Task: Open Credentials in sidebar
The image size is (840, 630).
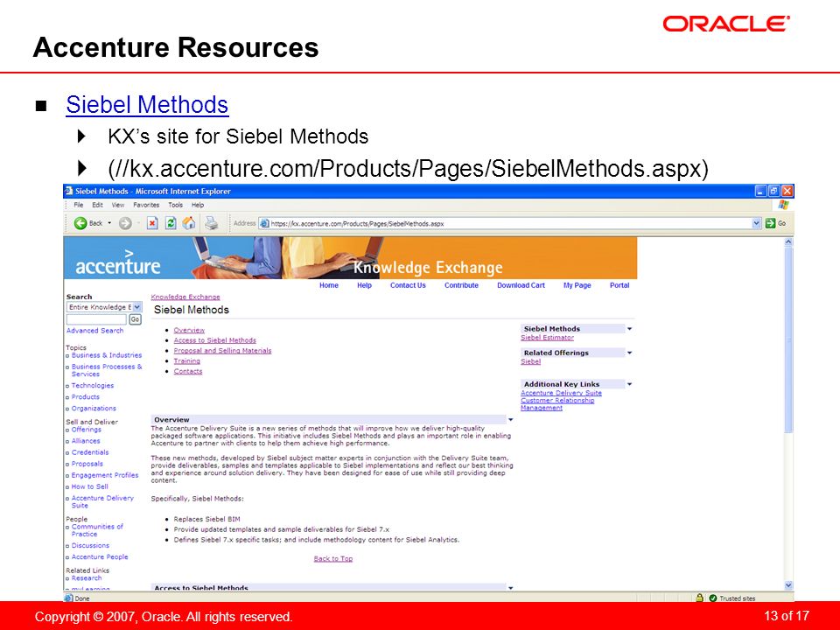Action: [90, 452]
